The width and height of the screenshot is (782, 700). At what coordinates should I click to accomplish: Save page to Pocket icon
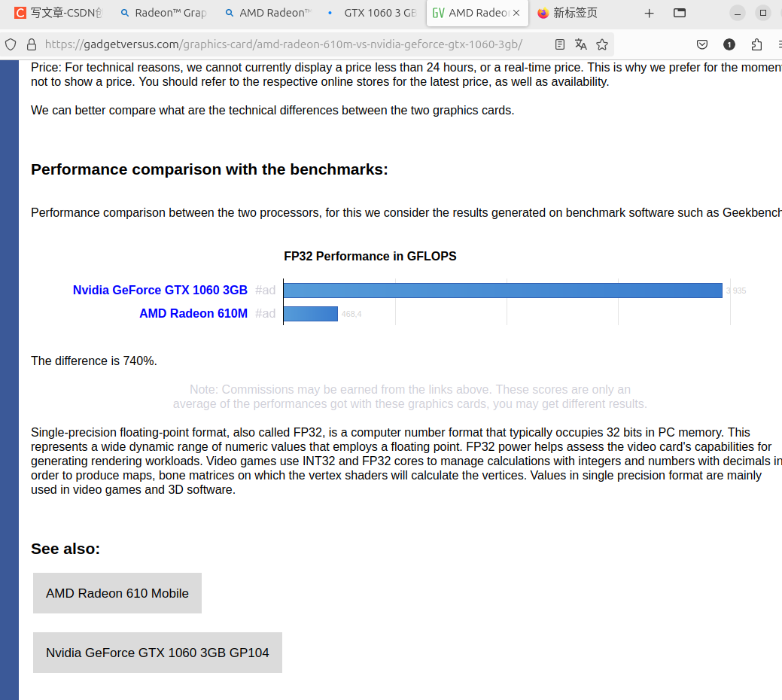701,44
